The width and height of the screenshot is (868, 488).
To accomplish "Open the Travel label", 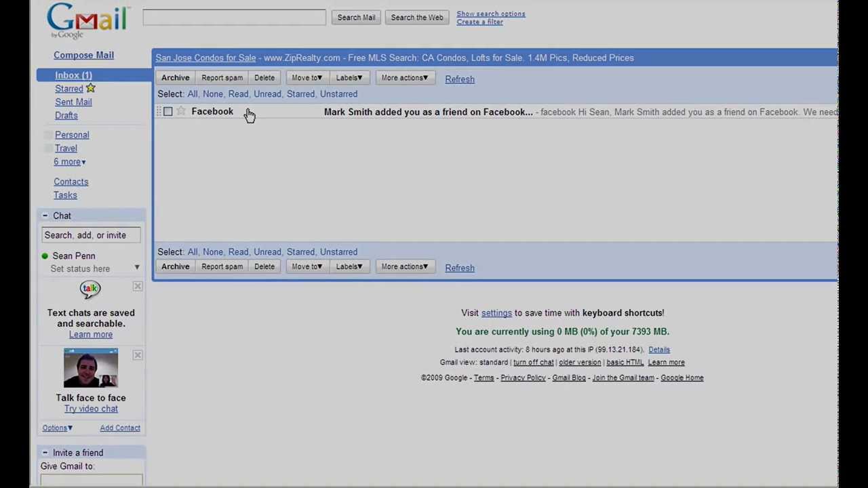I will [66, 148].
